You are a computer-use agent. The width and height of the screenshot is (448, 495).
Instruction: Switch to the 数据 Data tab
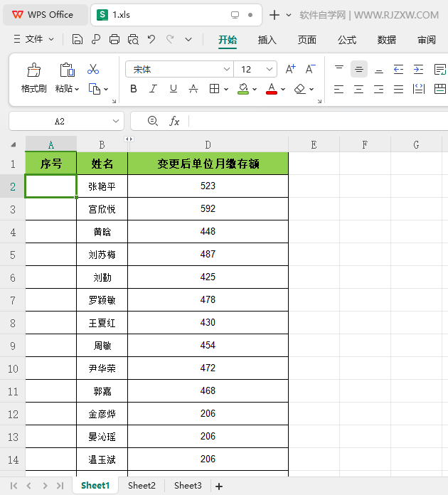[387, 40]
